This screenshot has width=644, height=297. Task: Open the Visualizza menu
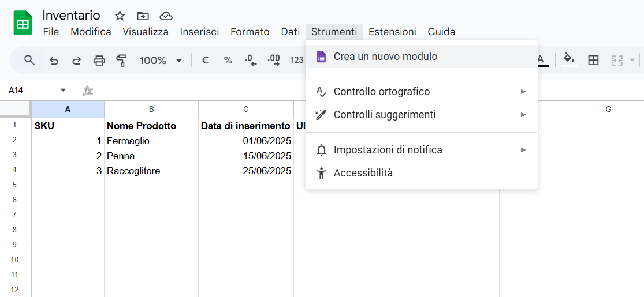(x=146, y=32)
